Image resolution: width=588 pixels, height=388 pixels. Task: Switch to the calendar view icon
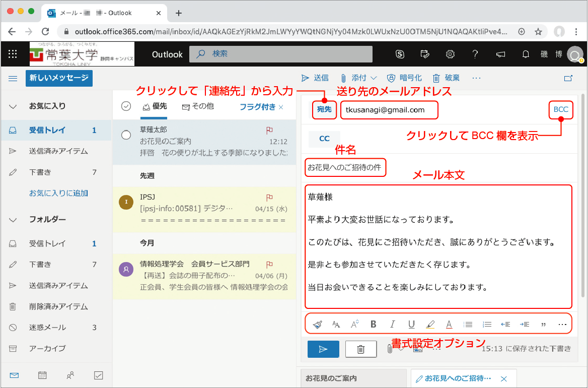[42, 375]
